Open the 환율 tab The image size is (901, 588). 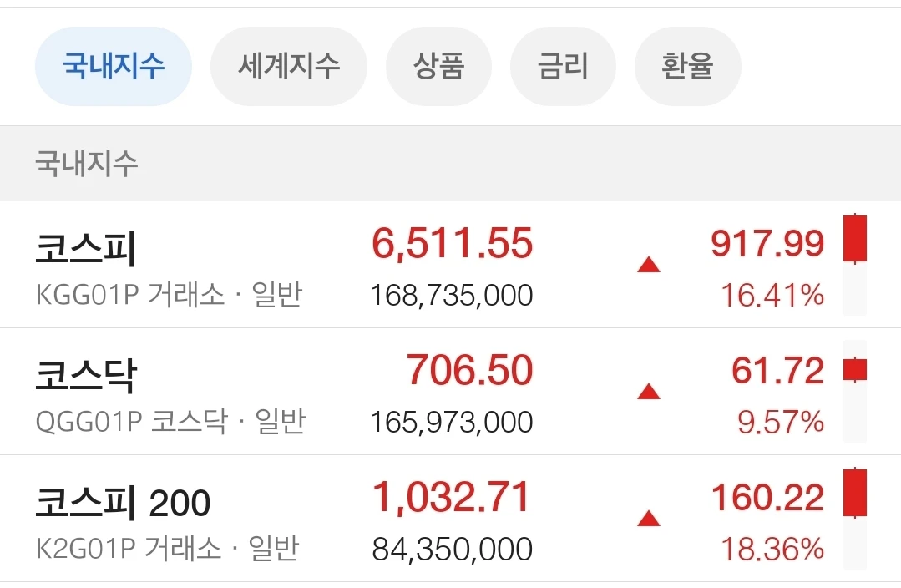click(x=687, y=66)
